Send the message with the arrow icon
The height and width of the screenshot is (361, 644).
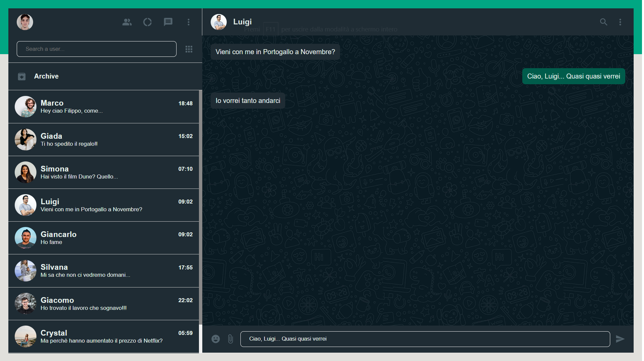(x=620, y=339)
